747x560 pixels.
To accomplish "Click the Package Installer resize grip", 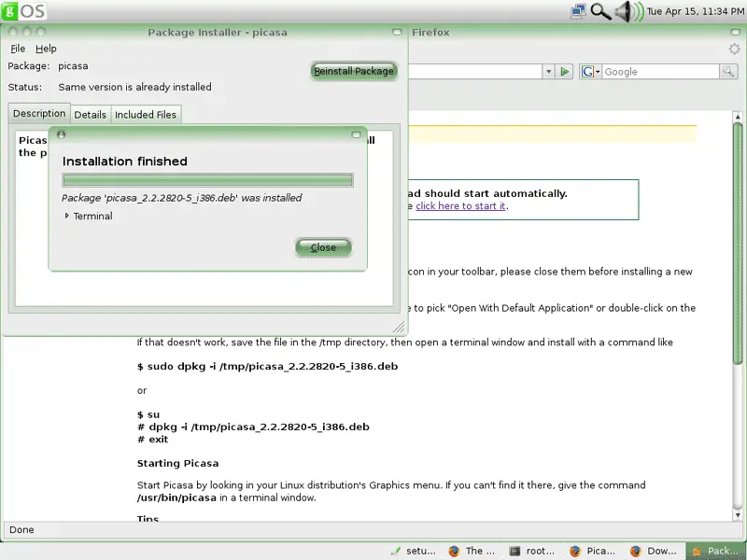I will pos(400,327).
